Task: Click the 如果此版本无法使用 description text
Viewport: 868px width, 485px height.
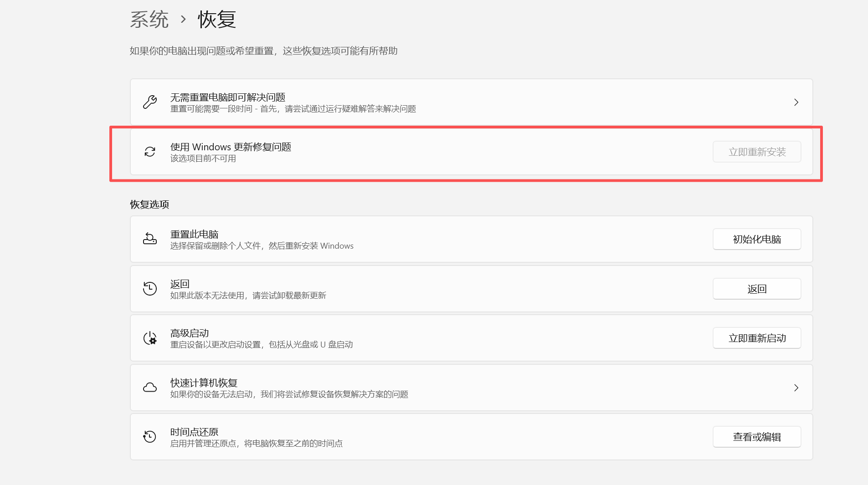Action: [x=248, y=296]
